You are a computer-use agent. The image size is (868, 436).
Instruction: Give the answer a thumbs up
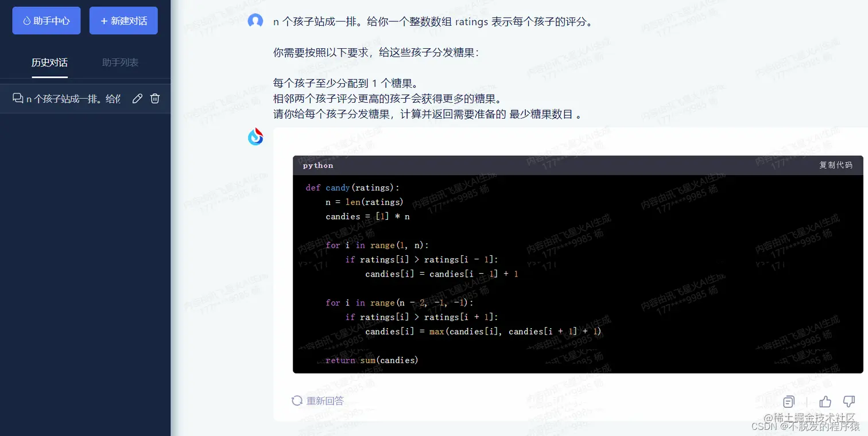825,402
